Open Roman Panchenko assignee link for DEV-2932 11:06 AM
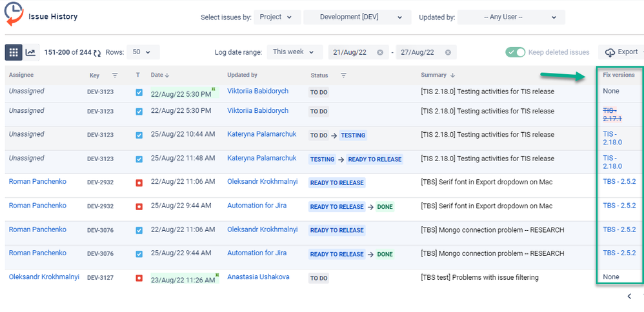The height and width of the screenshot is (312, 644). pyautogui.click(x=37, y=181)
